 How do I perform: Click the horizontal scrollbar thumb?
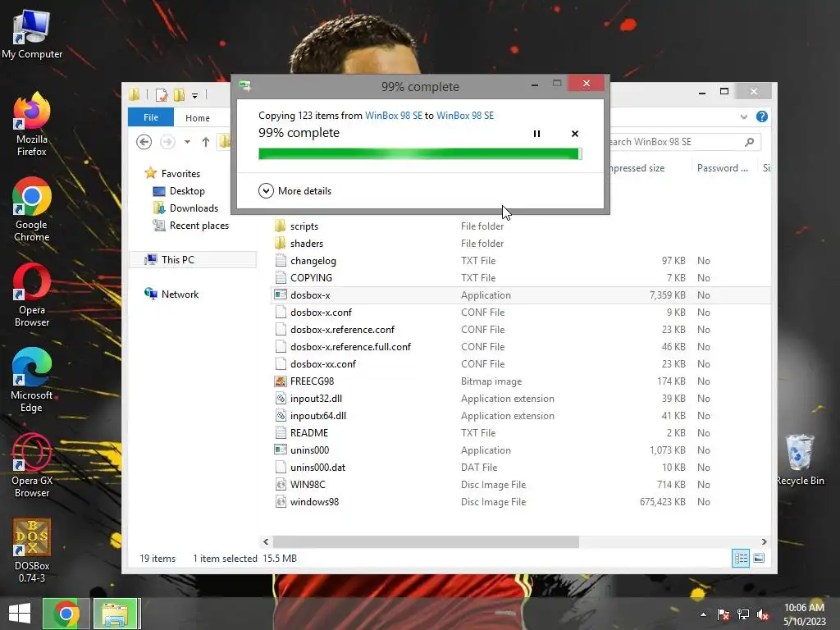click(426, 541)
